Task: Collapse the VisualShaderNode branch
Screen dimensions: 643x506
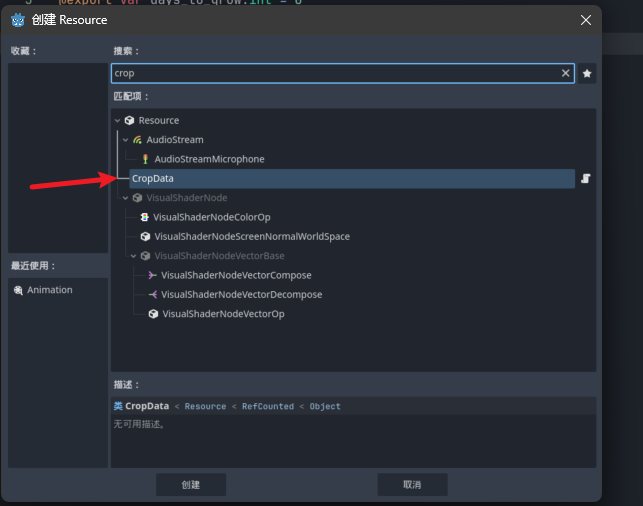Action: (x=125, y=198)
